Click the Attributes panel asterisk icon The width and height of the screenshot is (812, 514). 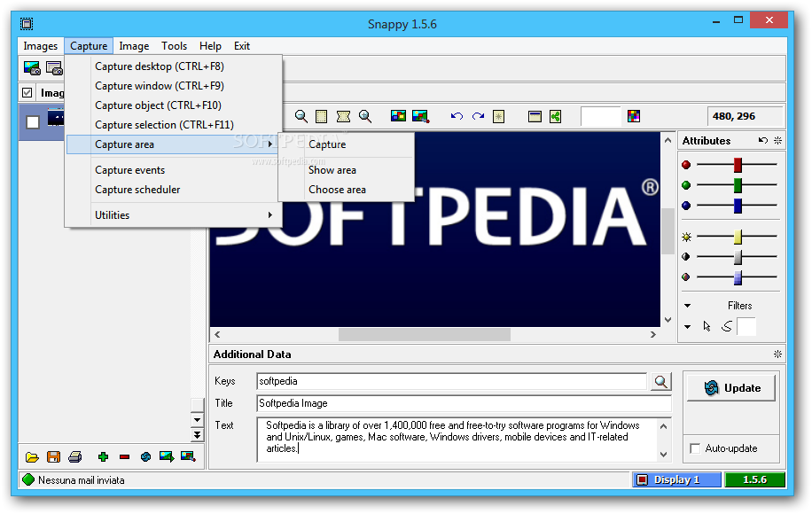(777, 140)
